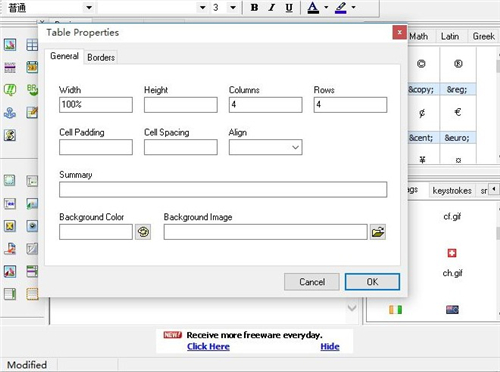500x372 pixels.
Task: Click the Background Image path field
Action: pos(265,232)
